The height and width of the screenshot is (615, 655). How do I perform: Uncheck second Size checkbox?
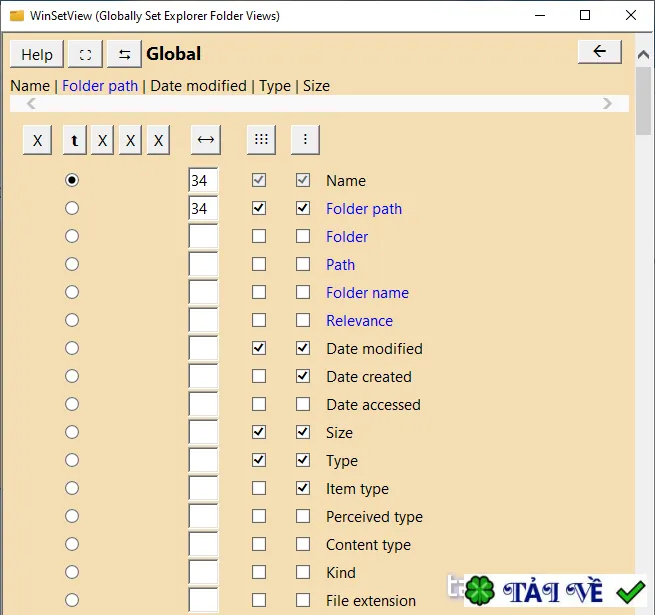tap(303, 432)
